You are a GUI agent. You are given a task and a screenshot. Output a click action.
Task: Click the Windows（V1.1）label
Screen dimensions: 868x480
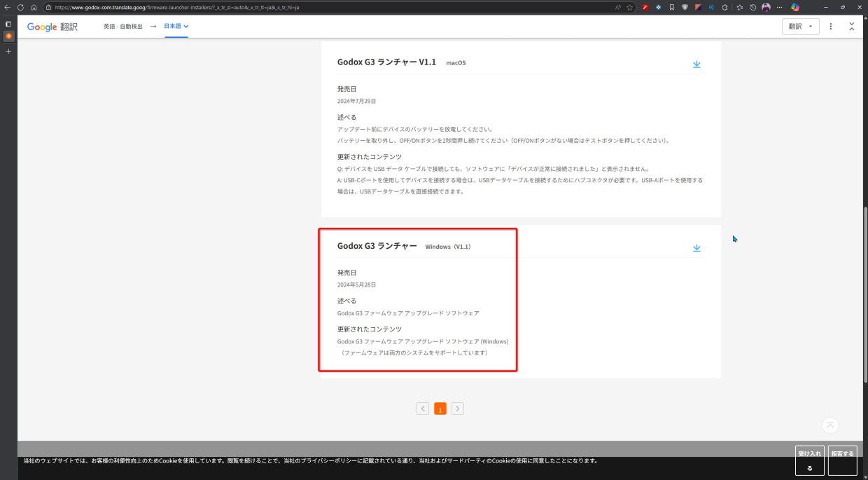click(448, 247)
